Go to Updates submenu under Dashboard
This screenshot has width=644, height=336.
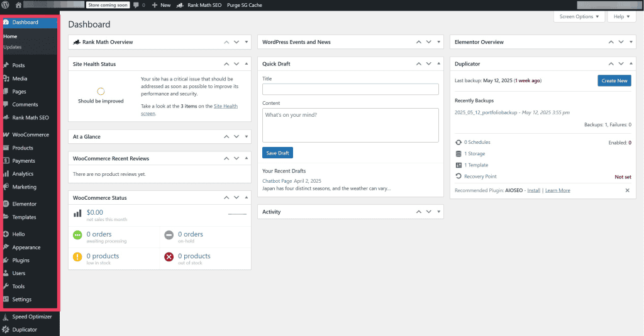point(13,47)
